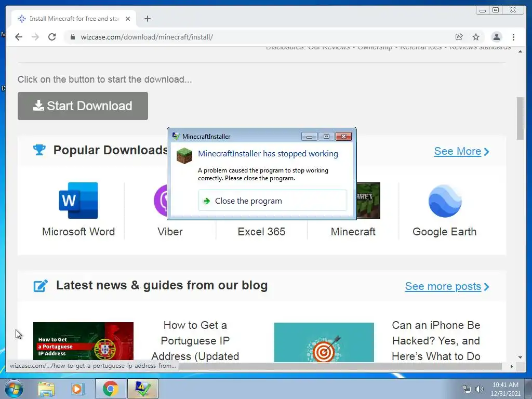
Task: Open the target image article thumbnail
Action: [x=324, y=342]
